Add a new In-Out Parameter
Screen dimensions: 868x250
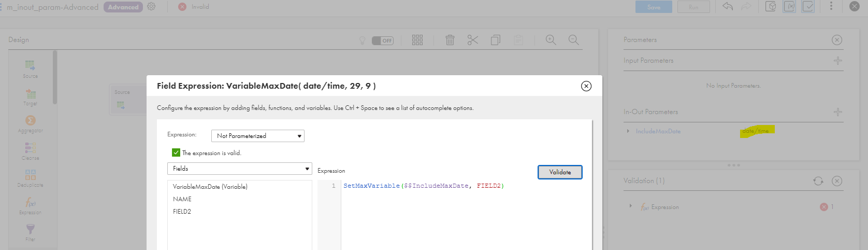tap(838, 112)
